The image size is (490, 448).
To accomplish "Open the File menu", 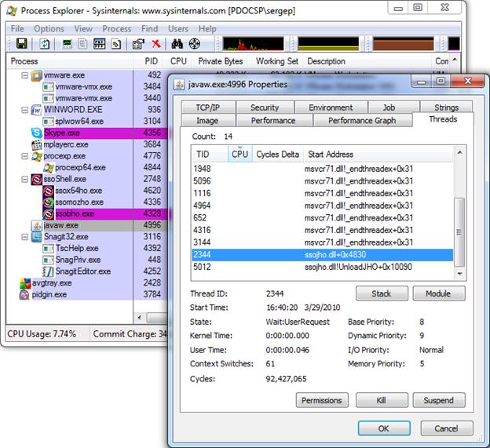I will 17,29.
